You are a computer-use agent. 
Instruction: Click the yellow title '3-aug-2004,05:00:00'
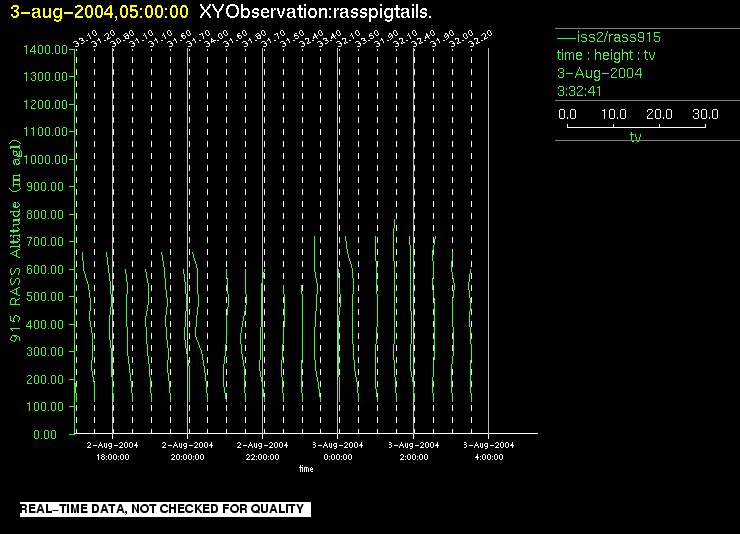(x=100, y=12)
